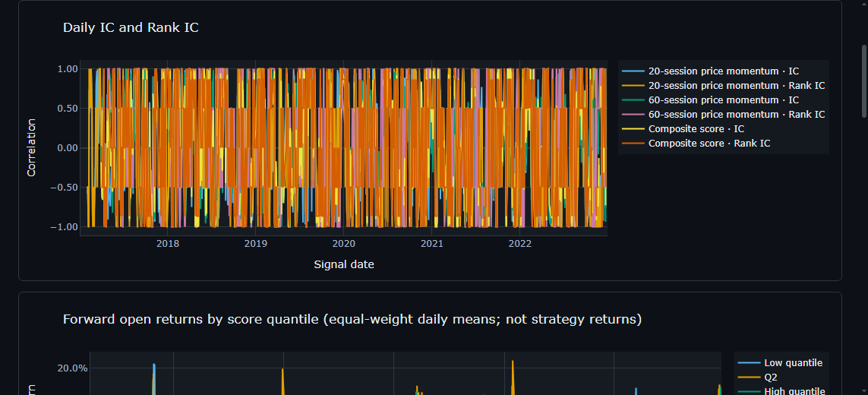This screenshot has height=395, width=868.
Task: Click the 2018 x-axis tick label
Action: pos(167,243)
